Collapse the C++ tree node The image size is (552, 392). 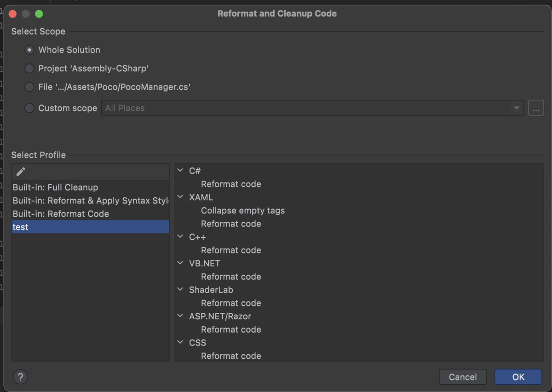click(x=180, y=237)
